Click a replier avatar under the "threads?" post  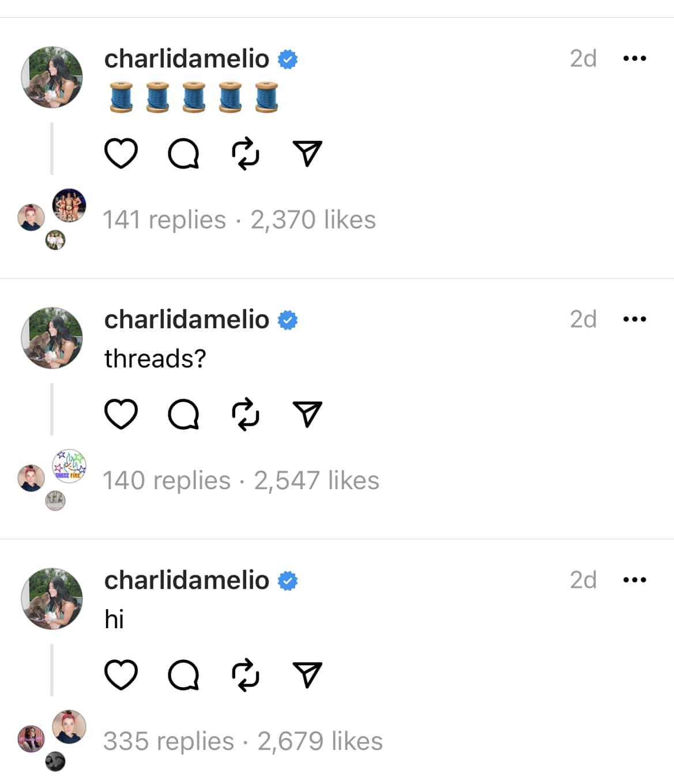pos(68,466)
